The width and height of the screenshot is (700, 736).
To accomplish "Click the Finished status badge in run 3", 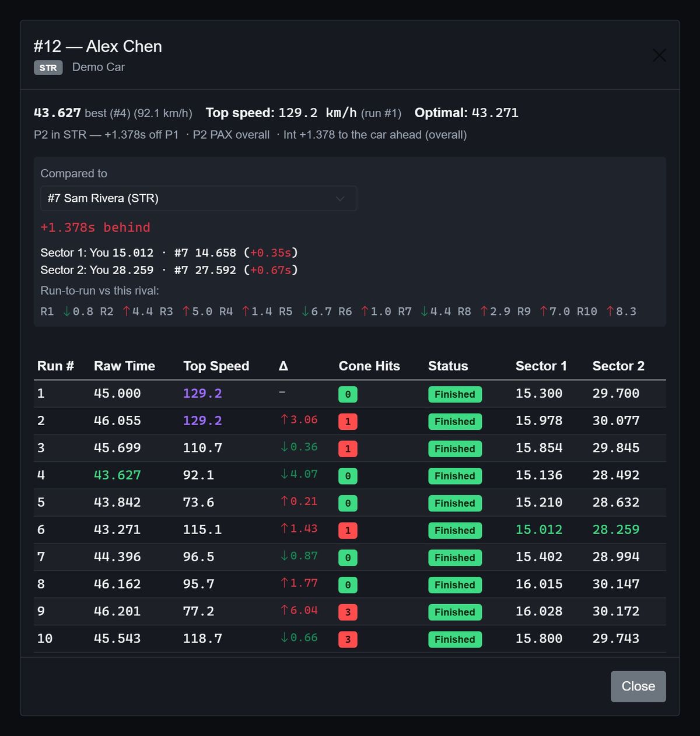I will (455, 448).
